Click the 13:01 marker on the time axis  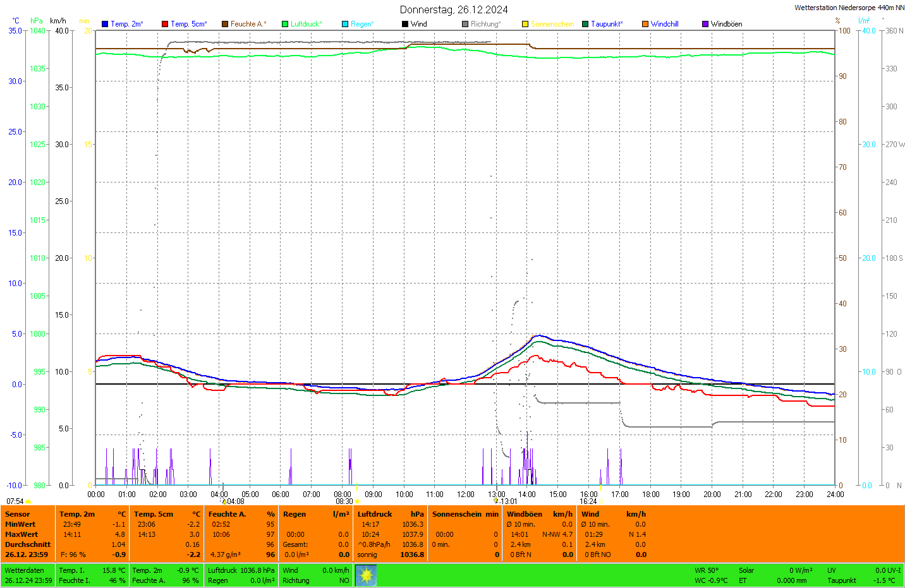point(509,501)
